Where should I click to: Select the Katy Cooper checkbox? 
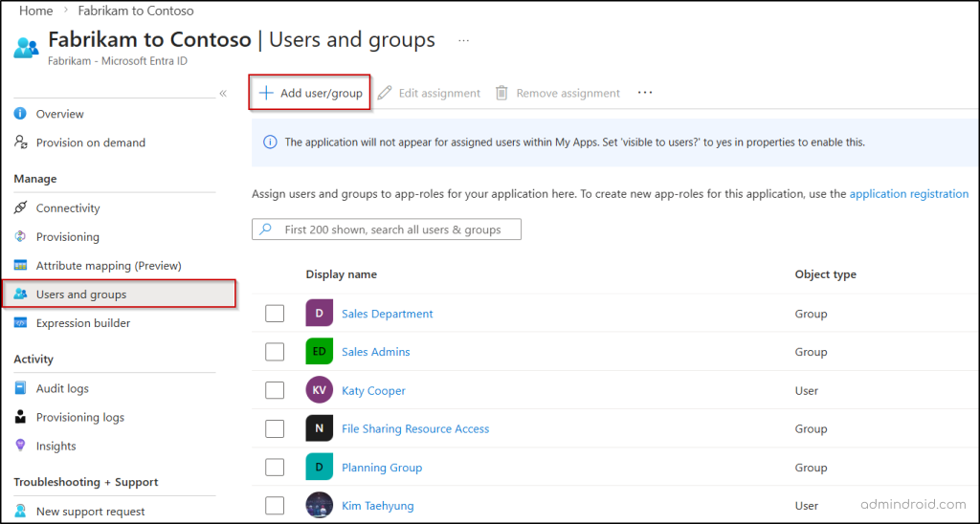pyautogui.click(x=275, y=390)
